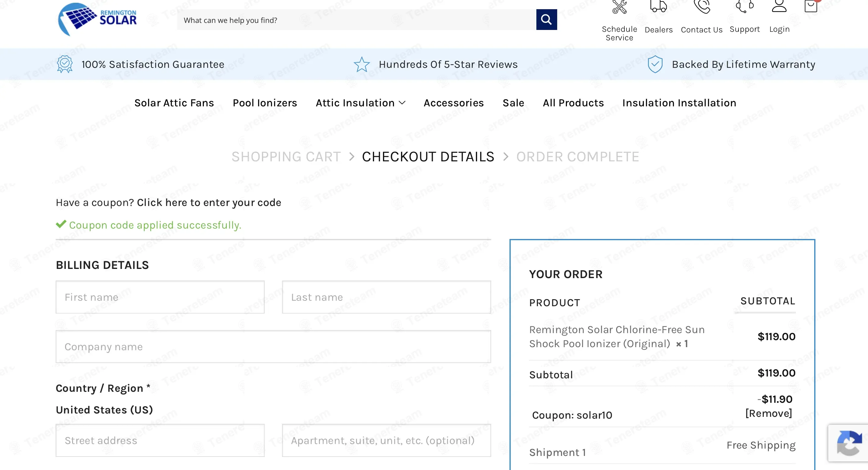Click the Support headset icon
This screenshot has height=470, width=868.
coord(745,6)
